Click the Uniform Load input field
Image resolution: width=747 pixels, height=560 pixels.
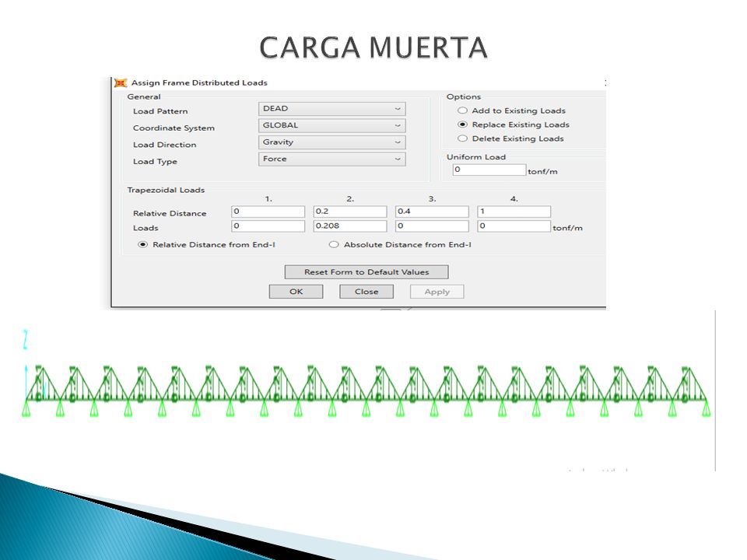coord(489,170)
